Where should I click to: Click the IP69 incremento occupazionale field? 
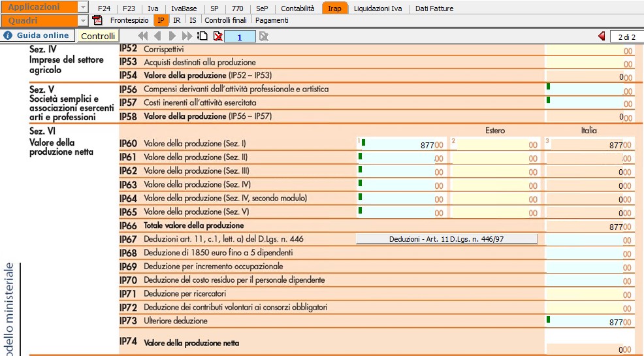click(589, 267)
